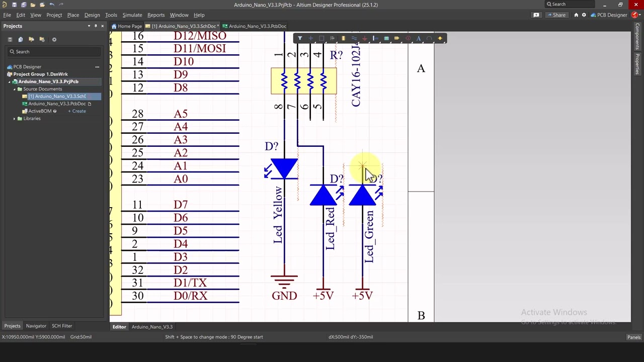Click the Place Arc tool
644x362 pixels.
tap(429, 38)
